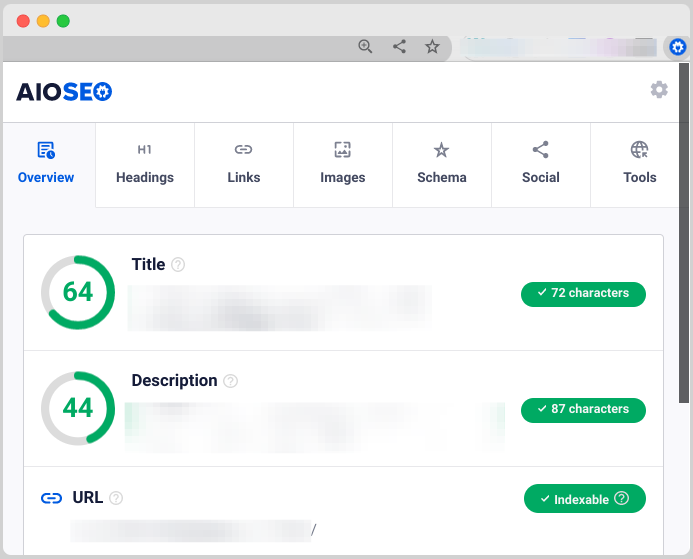Open the Links tab
This screenshot has width=693, height=559.
[x=243, y=164]
